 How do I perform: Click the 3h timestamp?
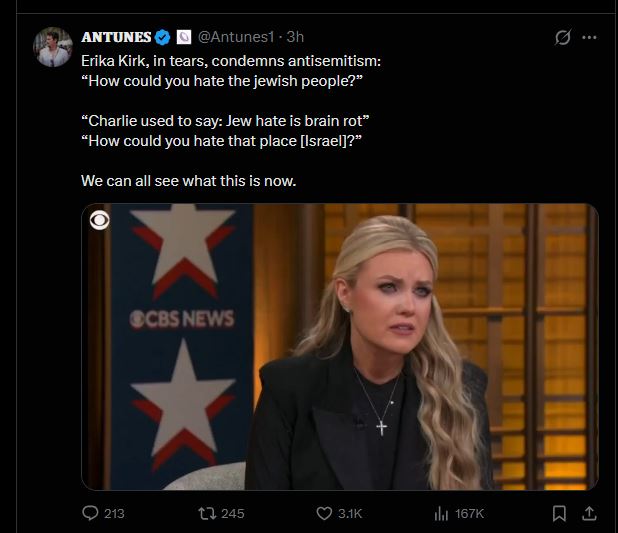[295, 37]
